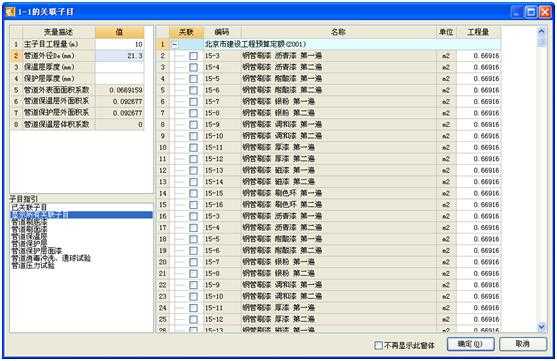The width and height of the screenshot is (557, 361).
Task: Select the 管道外表面面积系数 row label
Action: tap(56, 90)
